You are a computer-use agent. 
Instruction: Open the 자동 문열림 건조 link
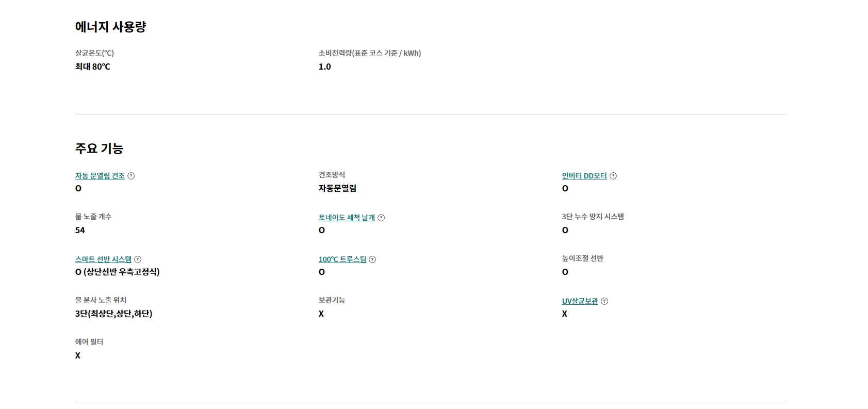[x=100, y=176]
